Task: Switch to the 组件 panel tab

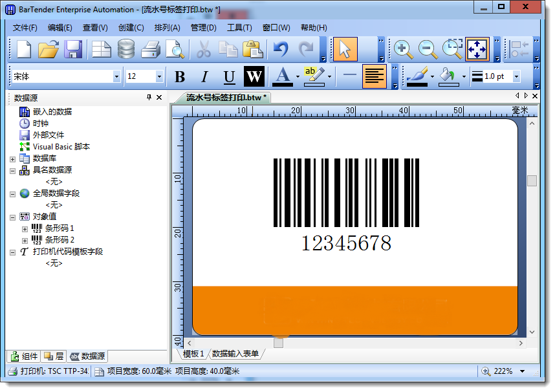Action: pyautogui.click(x=24, y=356)
